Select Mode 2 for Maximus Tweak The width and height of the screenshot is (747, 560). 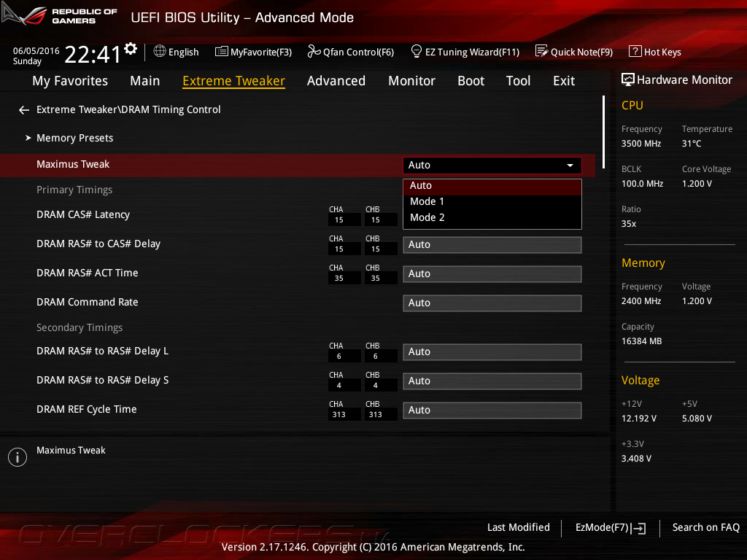point(427,217)
